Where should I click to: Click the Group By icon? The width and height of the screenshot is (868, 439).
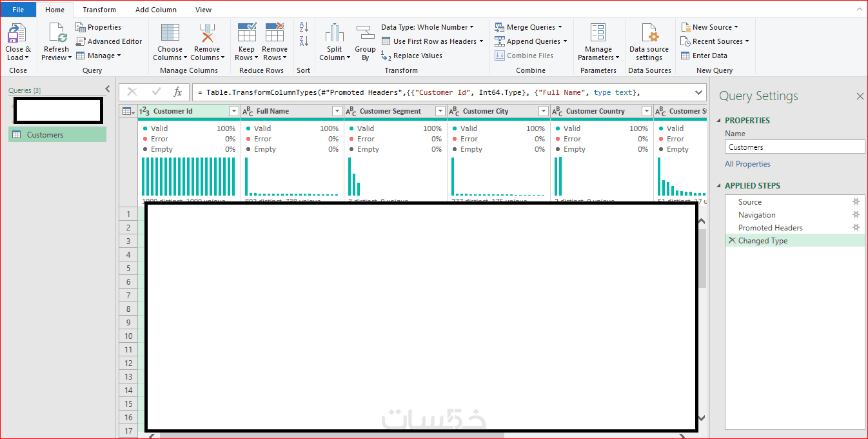coord(365,34)
